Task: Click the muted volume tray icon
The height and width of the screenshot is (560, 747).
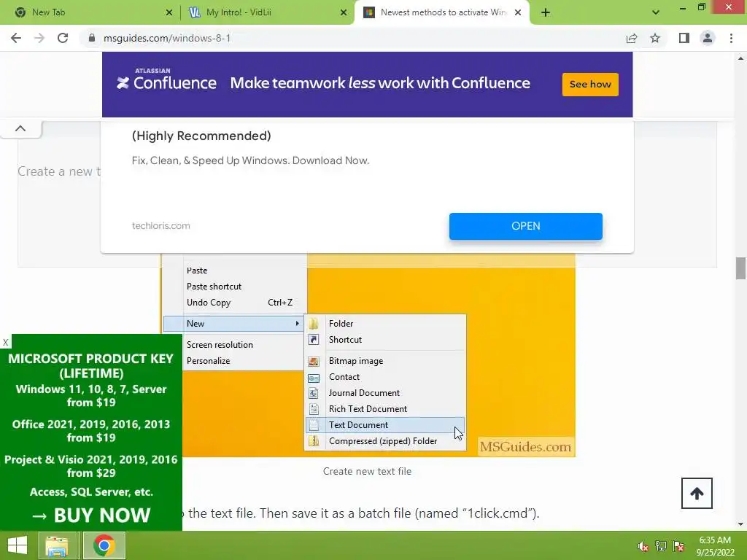Action: pos(643,547)
